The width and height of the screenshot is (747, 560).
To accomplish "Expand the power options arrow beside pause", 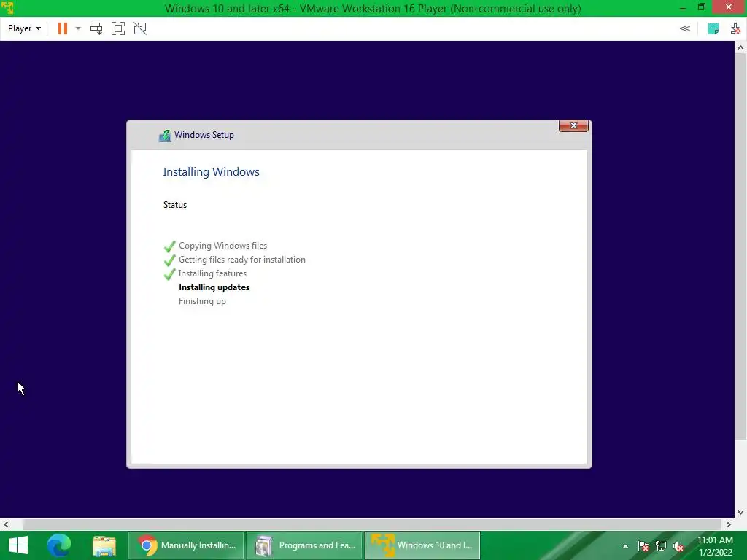I will [78, 28].
